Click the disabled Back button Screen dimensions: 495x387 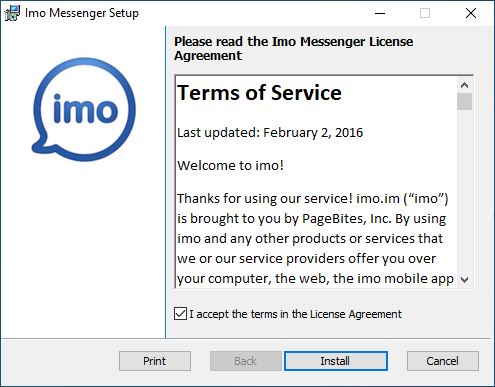(246, 361)
